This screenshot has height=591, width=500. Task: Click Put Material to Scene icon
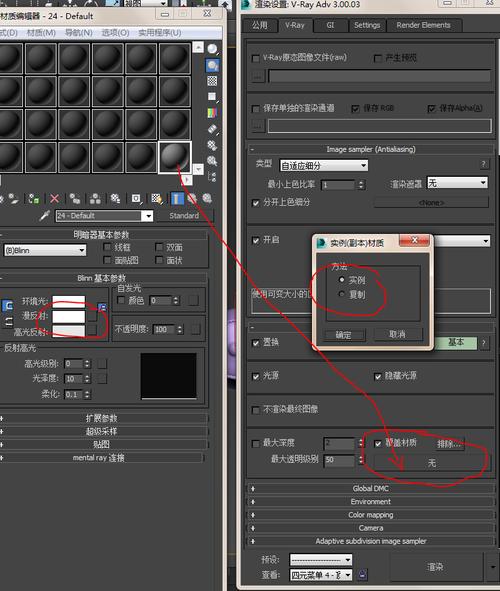click(x=13, y=199)
